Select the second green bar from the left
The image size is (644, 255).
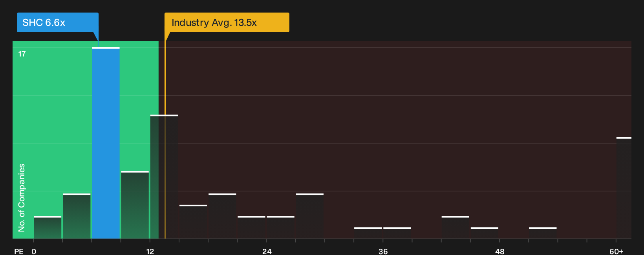pos(77,216)
